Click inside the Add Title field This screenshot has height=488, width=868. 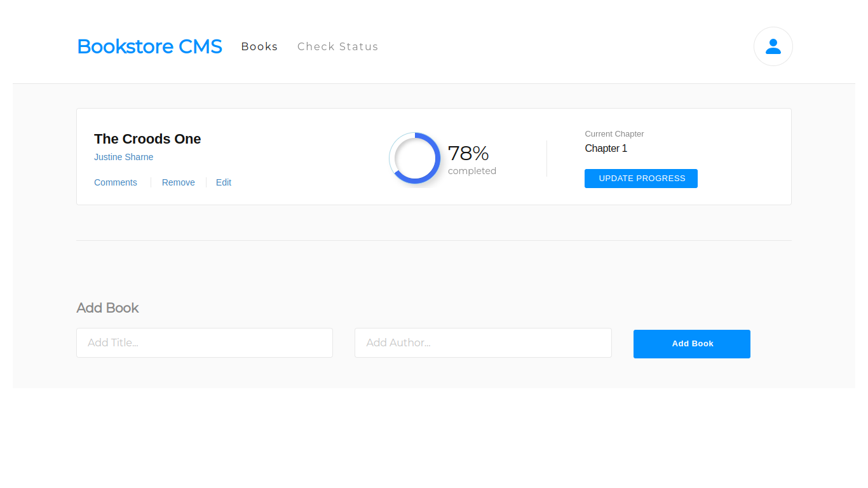(x=204, y=342)
